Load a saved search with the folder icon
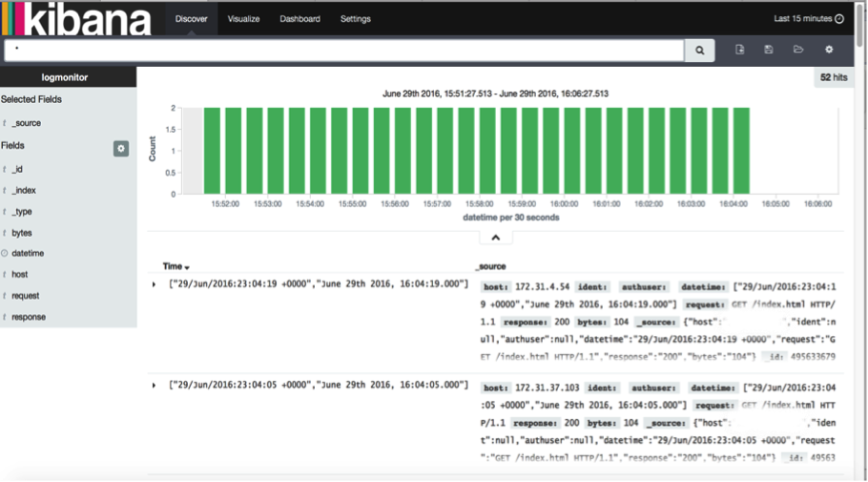The width and height of the screenshot is (868, 482). (798, 50)
